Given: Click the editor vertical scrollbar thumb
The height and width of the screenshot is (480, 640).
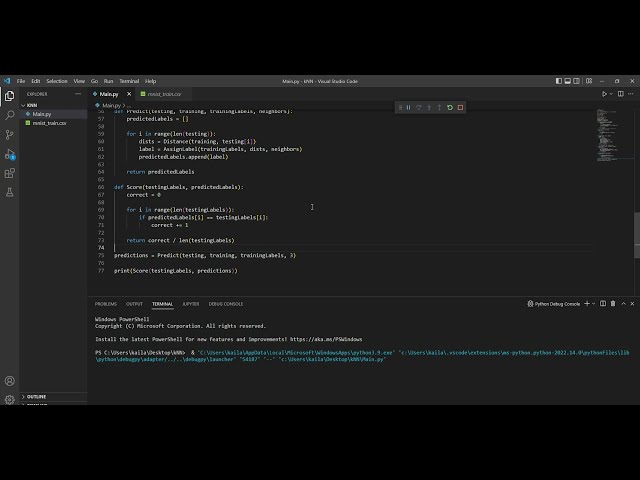Looking at the screenshot, I should coord(637,235).
